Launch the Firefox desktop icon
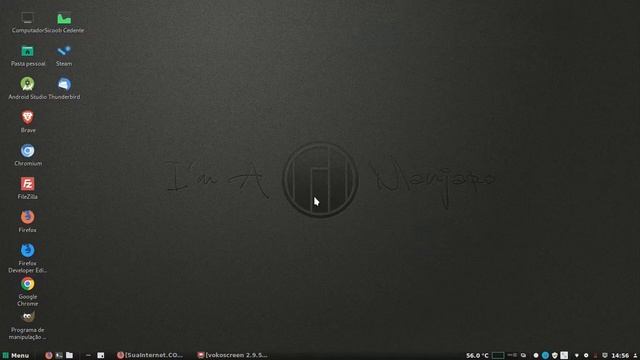The height and width of the screenshot is (360, 640). pos(27,218)
